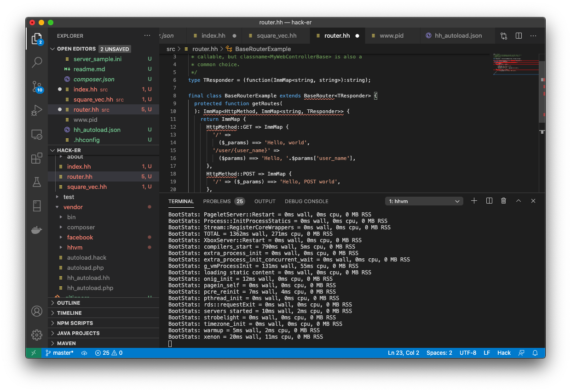The image size is (571, 392).
Task: Open the terminal selector dropdown '1: hhvm'
Action: pyautogui.click(x=424, y=201)
